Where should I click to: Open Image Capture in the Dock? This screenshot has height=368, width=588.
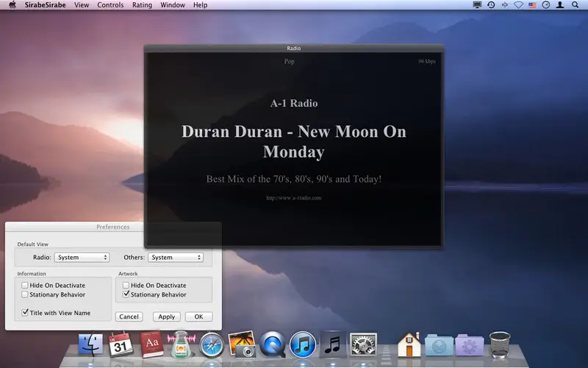243,344
